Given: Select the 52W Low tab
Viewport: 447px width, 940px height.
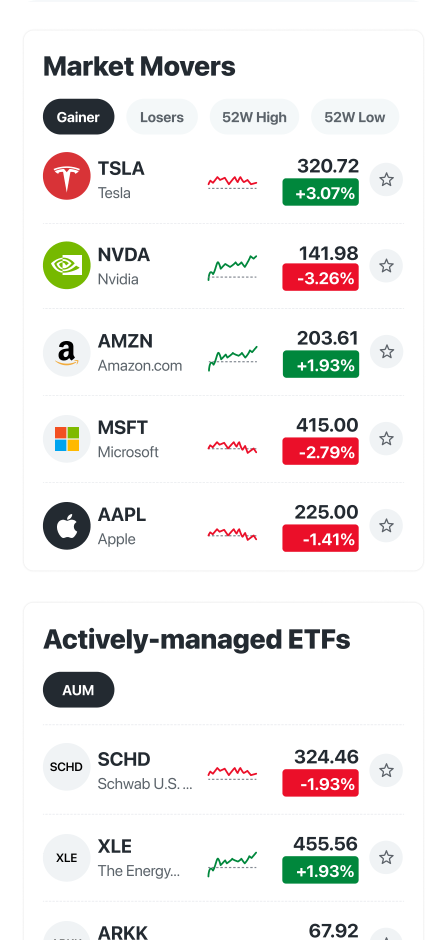Looking at the screenshot, I should tap(355, 117).
